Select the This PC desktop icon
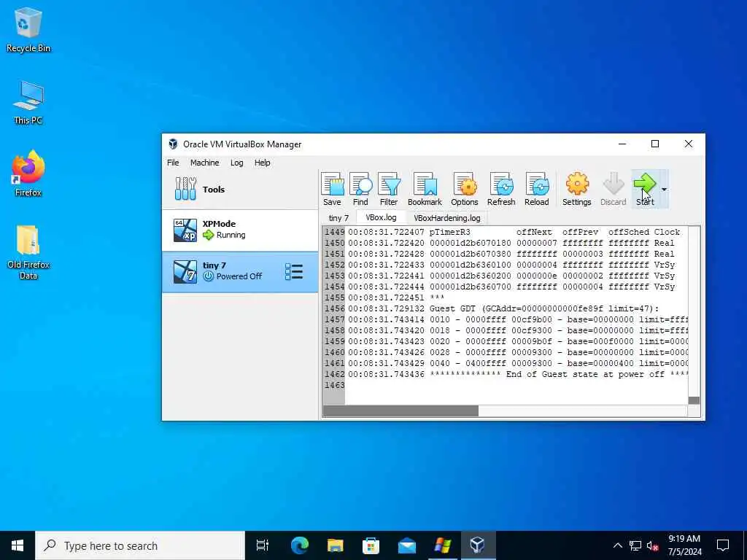Viewport: 747px width, 560px height. (x=28, y=102)
